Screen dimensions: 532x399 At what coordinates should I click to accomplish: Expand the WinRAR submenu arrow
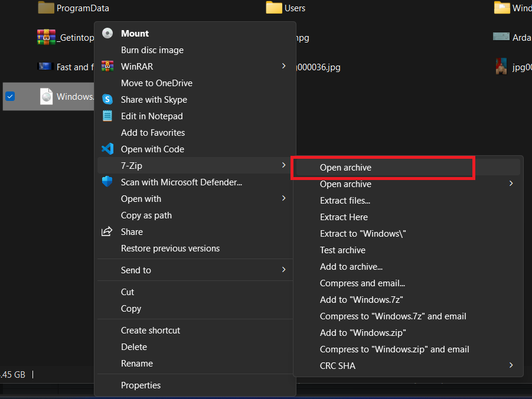point(284,66)
